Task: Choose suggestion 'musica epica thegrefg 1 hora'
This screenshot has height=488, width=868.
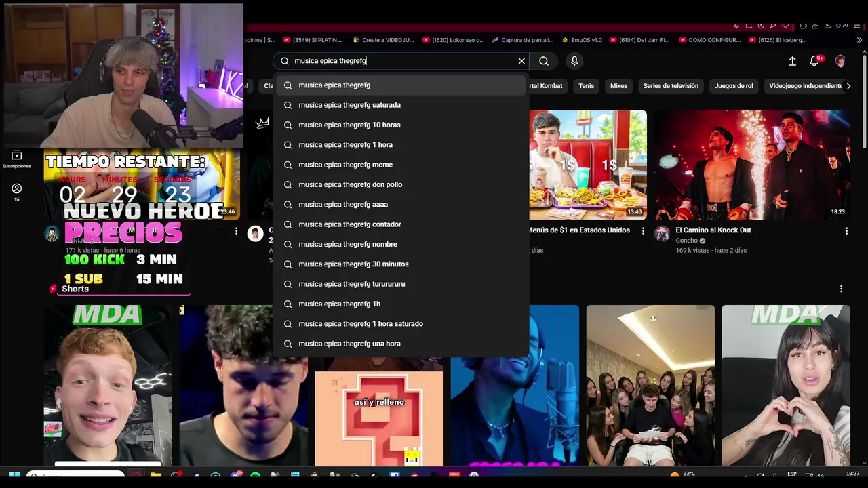Action: [x=401, y=145]
